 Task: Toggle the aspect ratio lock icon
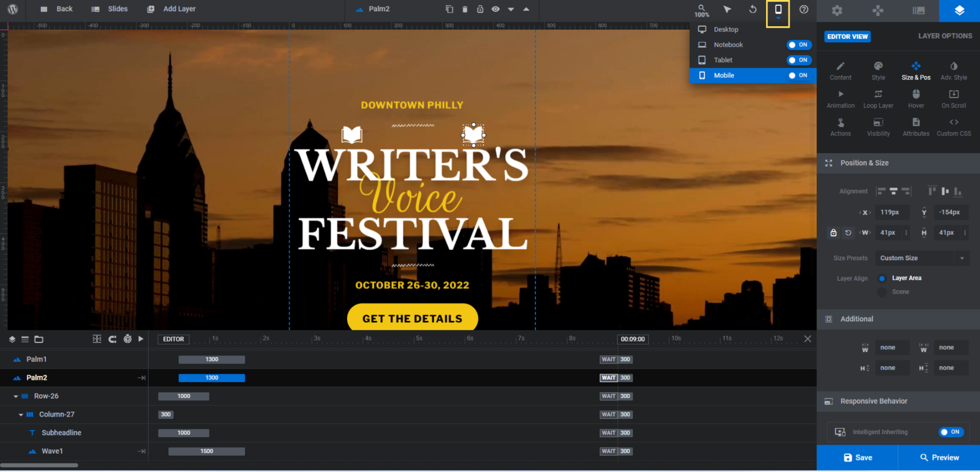pos(833,233)
